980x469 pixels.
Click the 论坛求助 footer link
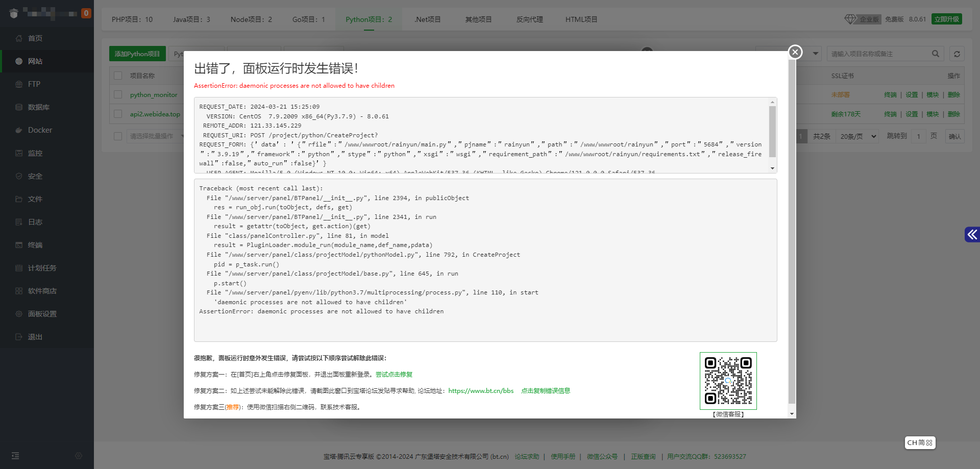coord(527,456)
